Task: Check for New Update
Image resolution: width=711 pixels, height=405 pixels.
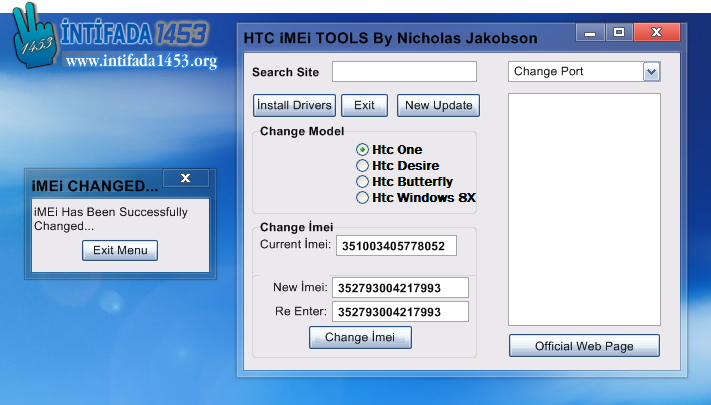Action: click(438, 105)
